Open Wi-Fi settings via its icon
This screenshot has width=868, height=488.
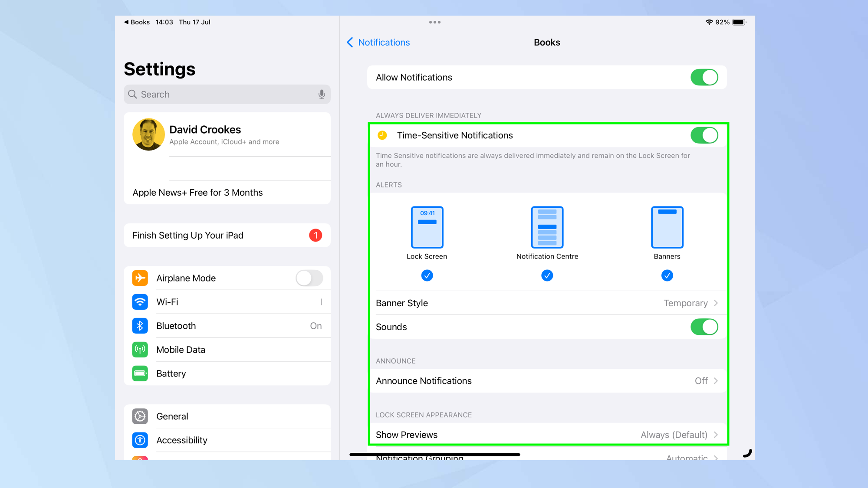click(140, 302)
